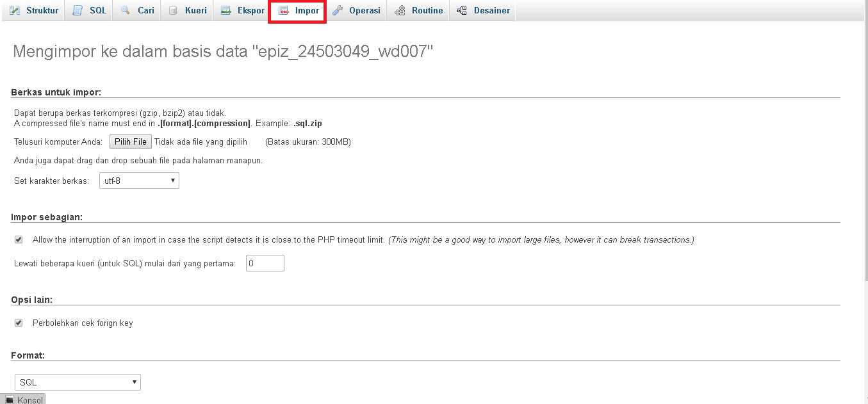The image size is (868, 404).
Task: Click the Cari magnifier icon
Action: (x=126, y=10)
